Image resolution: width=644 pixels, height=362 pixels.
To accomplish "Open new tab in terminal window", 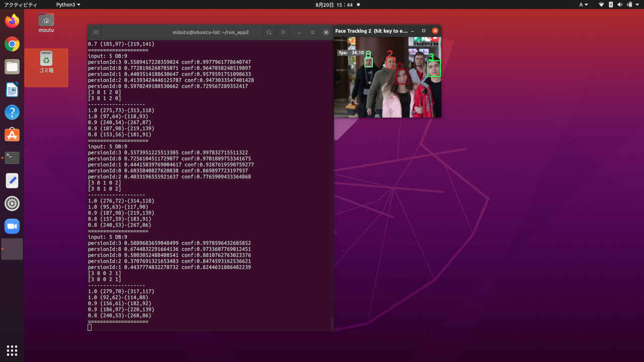I will 96,32.
